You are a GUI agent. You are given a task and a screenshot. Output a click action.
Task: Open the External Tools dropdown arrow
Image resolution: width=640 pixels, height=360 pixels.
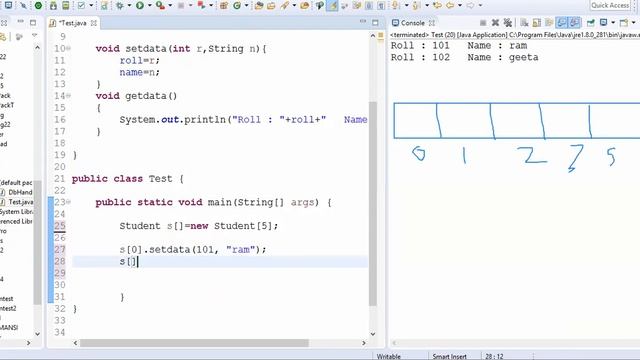(x=211, y=5)
